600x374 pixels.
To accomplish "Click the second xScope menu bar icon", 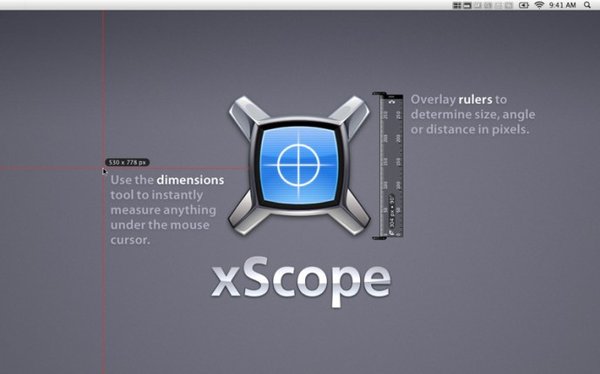I will (467, 5).
